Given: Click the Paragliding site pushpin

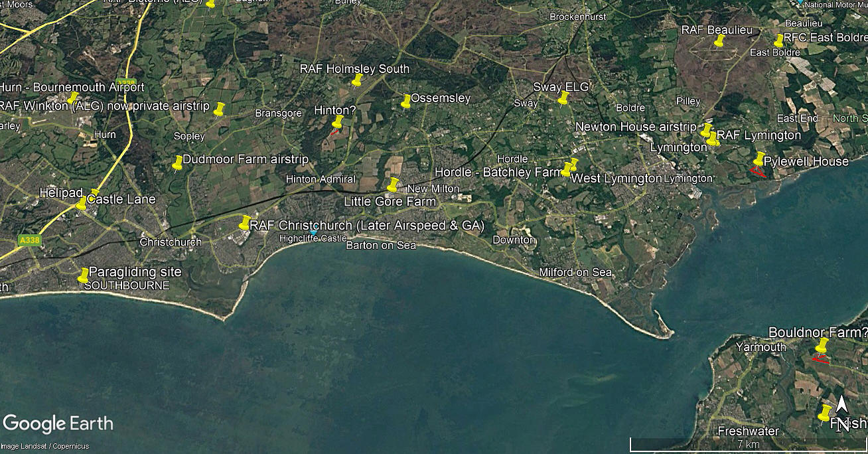Looking at the screenshot, I should pyautogui.click(x=83, y=275).
